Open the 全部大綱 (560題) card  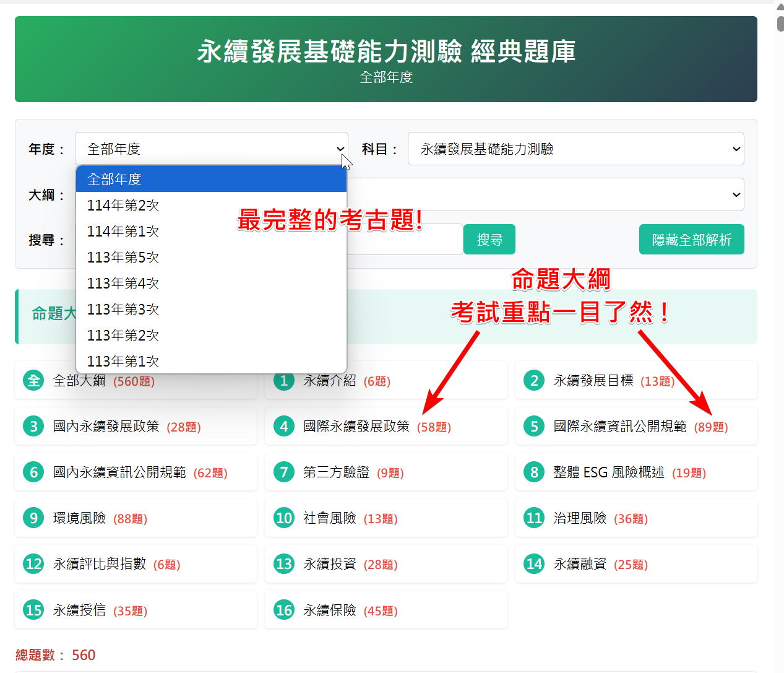(136, 380)
